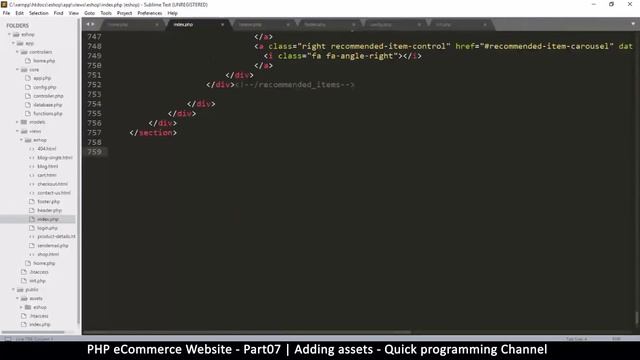This screenshot has width=640, height=360.
Task: Click the editor horizontal scrollbar
Action: click(247, 332)
